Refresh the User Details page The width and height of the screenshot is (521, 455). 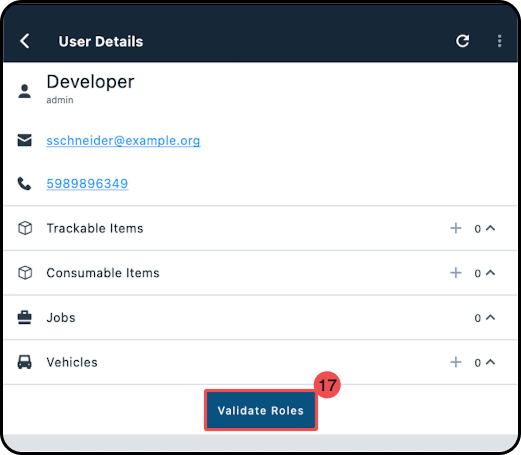pos(462,41)
